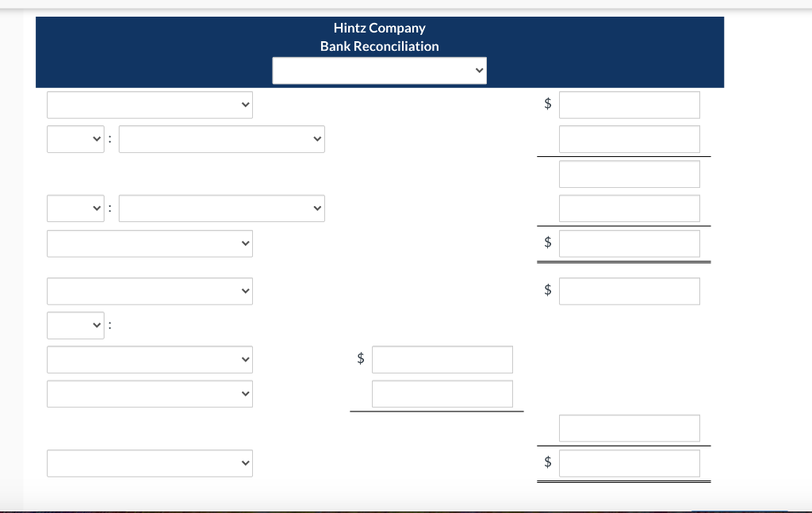Open the first line-item dropdown below the header
Screen dimensions: 812x513
[x=149, y=105]
